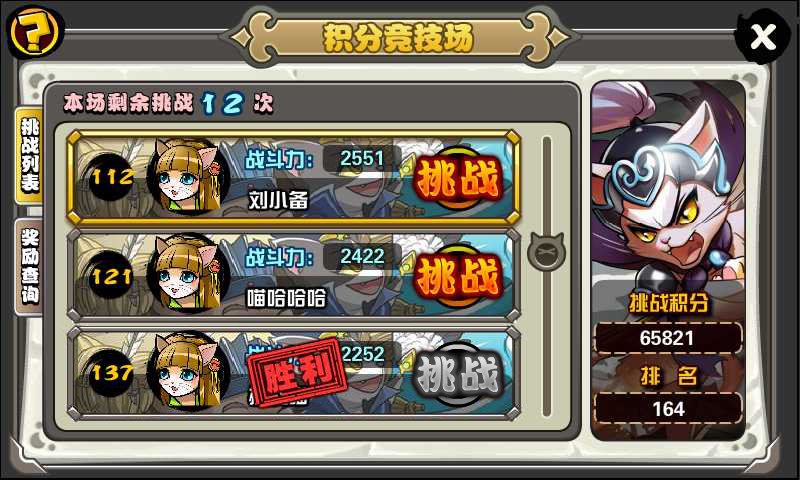The height and width of the screenshot is (480, 800).
Task: Click the combat power value 2551
Action: pyautogui.click(x=362, y=159)
